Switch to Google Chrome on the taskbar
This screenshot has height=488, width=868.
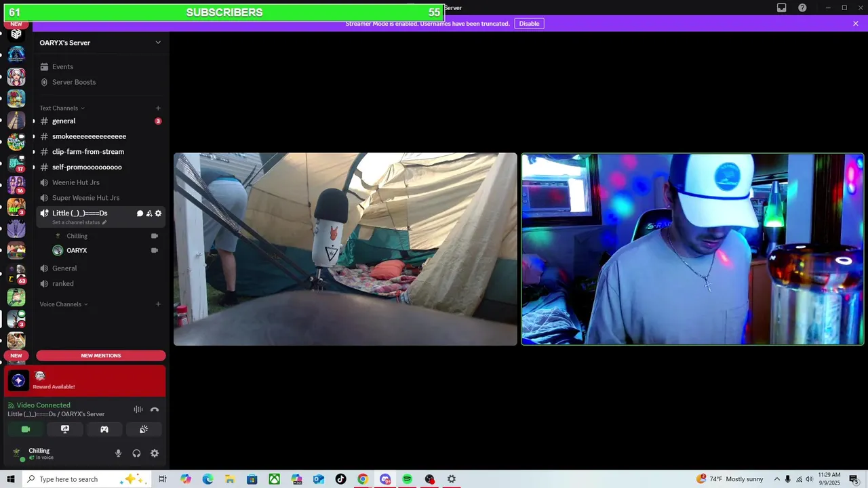(363, 479)
